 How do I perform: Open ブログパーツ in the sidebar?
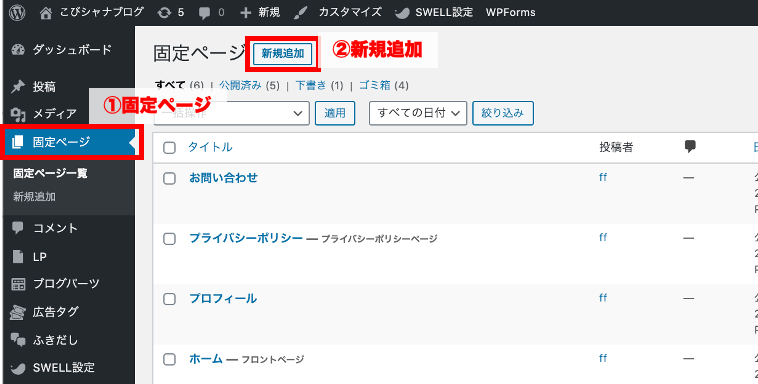point(66,284)
